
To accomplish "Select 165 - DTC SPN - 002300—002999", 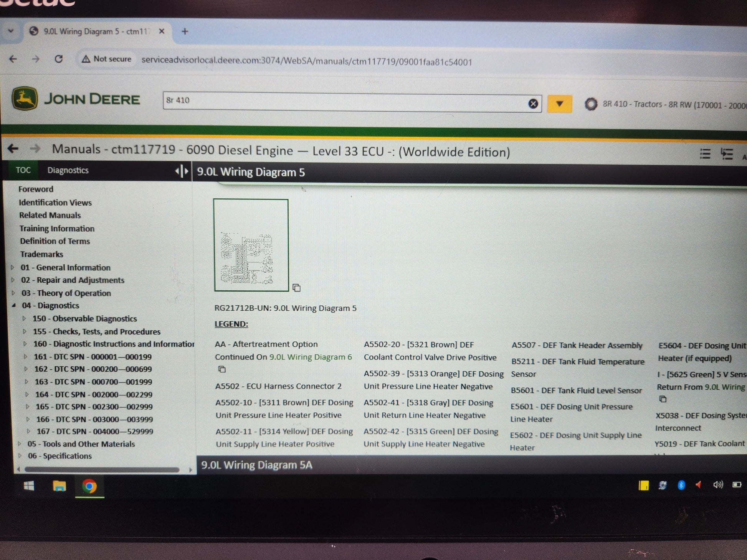I will 94,407.
